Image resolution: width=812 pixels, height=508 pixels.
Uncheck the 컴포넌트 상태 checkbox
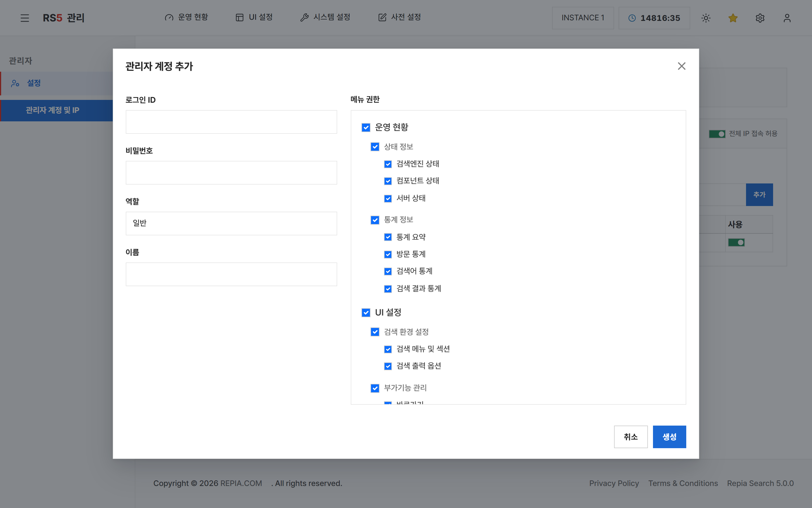click(388, 181)
